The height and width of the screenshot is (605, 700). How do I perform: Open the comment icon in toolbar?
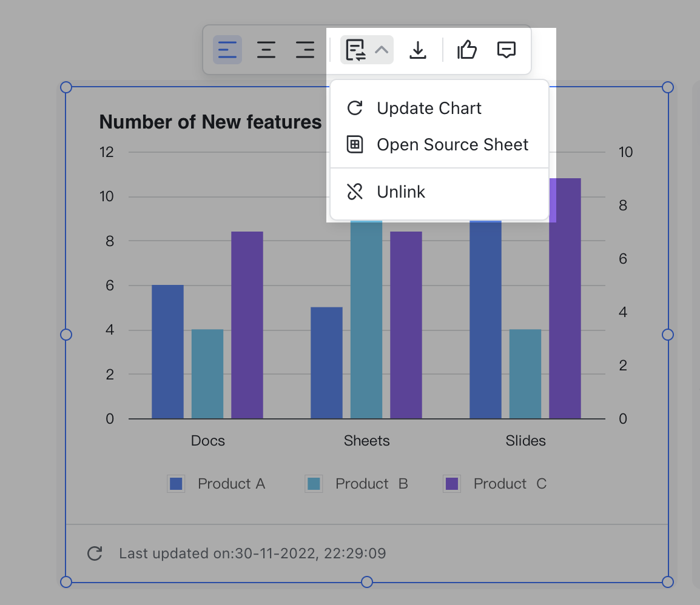point(506,50)
